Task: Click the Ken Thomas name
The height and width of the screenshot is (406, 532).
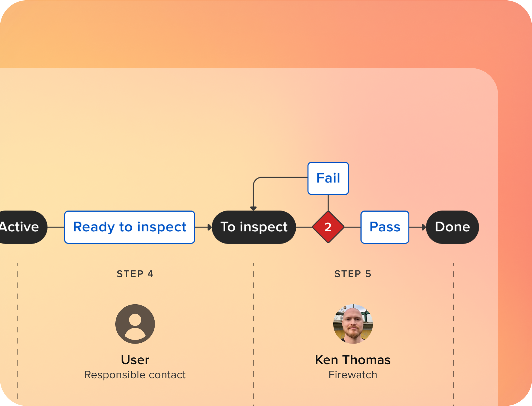Action: point(353,360)
